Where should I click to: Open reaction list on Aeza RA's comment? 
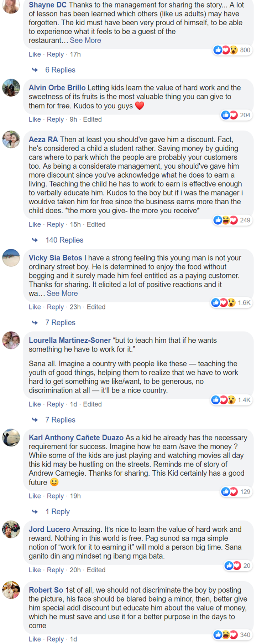click(232, 220)
